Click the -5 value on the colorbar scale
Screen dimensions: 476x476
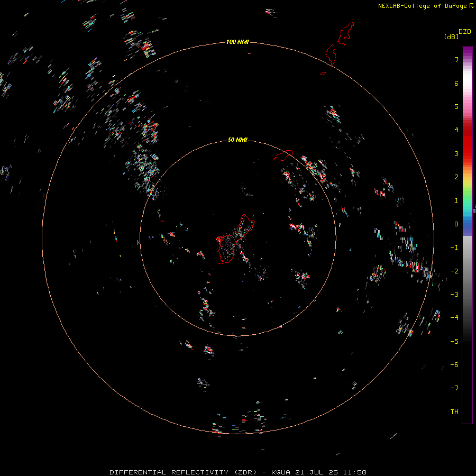454,342
